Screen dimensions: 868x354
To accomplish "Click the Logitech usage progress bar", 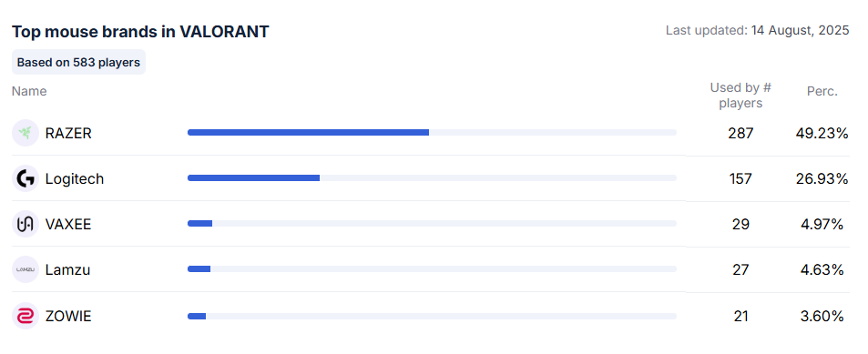I will coord(432,177).
